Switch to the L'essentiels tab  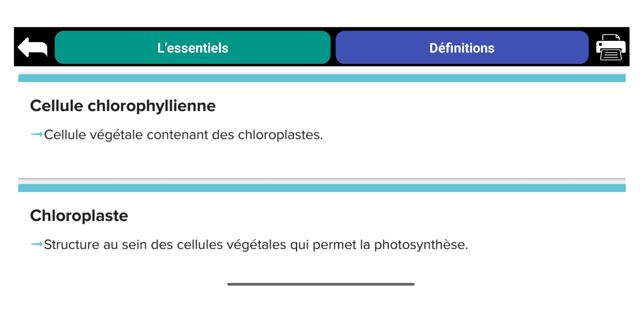[x=193, y=47]
